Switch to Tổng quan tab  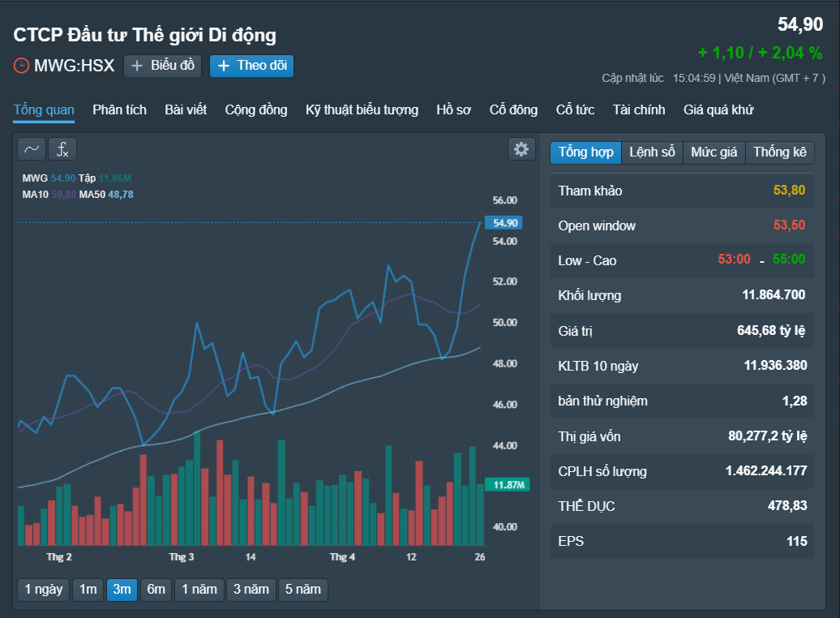coord(44,109)
